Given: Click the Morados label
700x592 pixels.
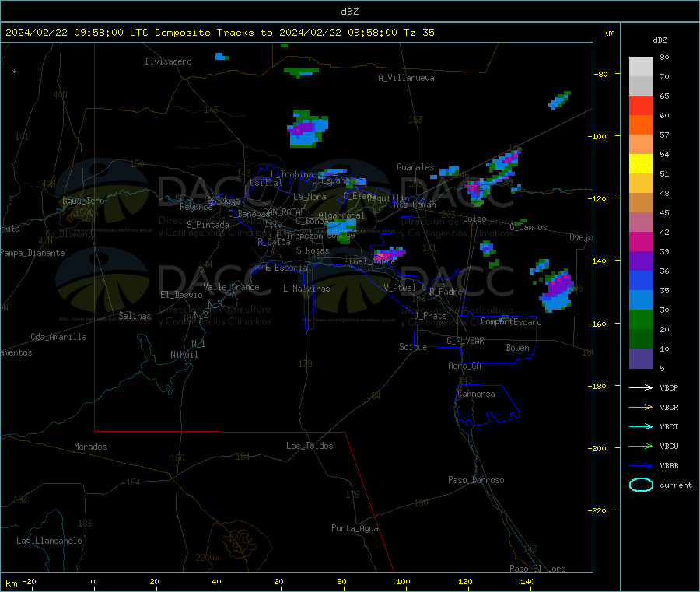Looking at the screenshot, I should click(x=90, y=447).
